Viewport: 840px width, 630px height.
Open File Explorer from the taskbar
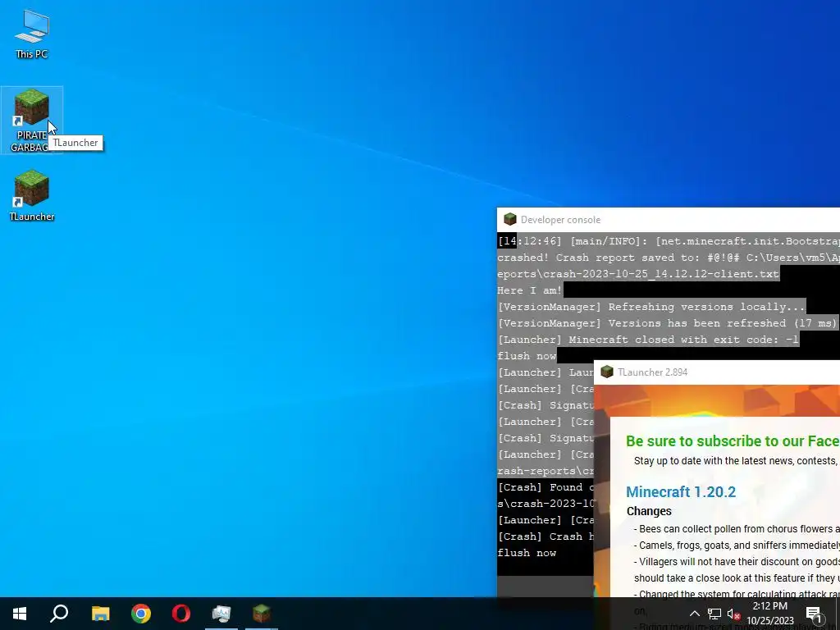point(100,614)
